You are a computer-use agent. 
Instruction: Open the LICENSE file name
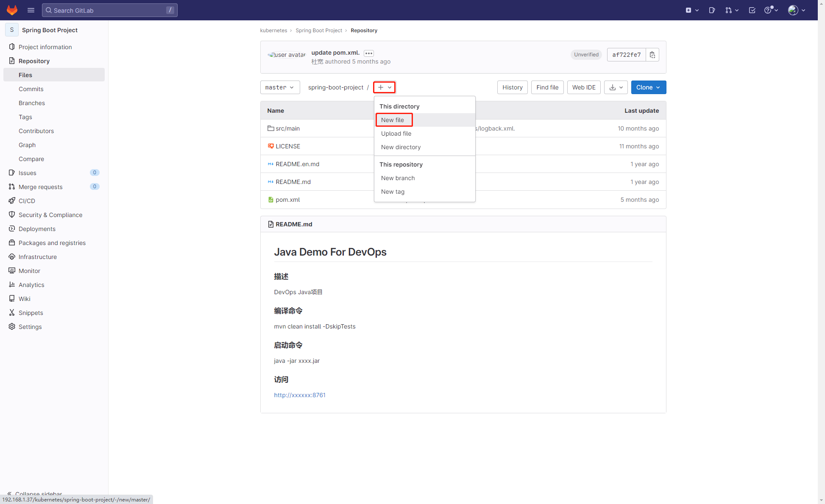tap(288, 146)
